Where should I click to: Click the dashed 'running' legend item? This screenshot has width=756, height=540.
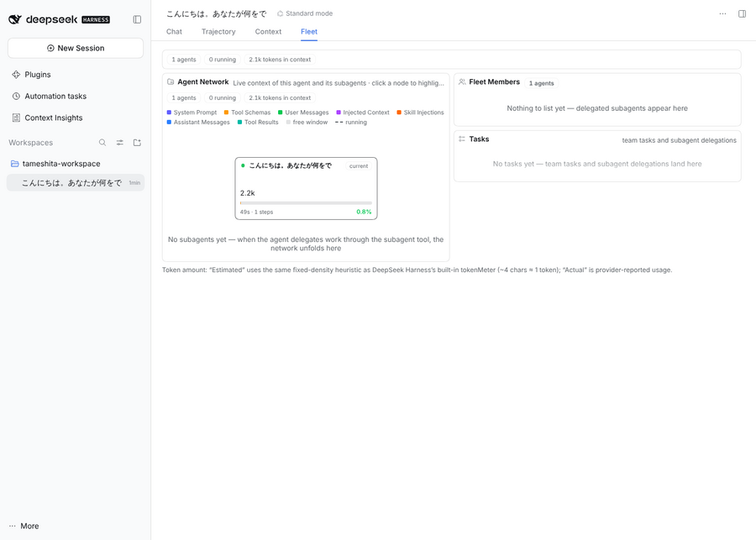(x=351, y=122)
